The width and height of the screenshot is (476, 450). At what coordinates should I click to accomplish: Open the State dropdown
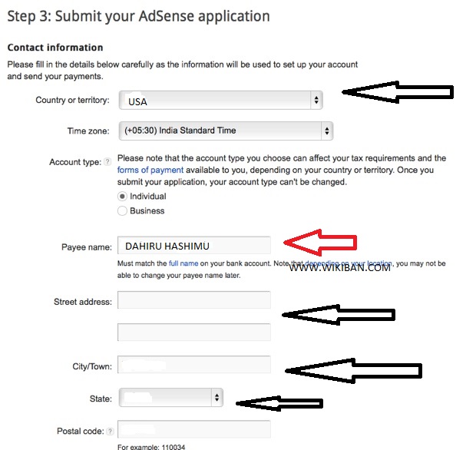171,398
